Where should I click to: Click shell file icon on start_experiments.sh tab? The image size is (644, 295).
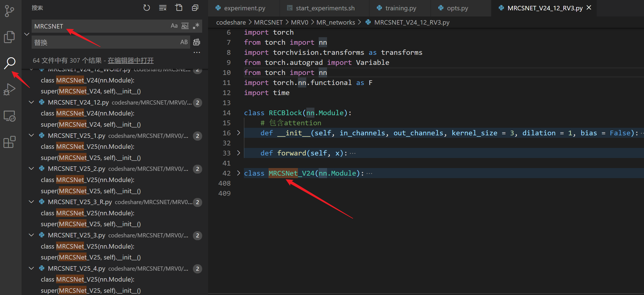coord(290,8)
